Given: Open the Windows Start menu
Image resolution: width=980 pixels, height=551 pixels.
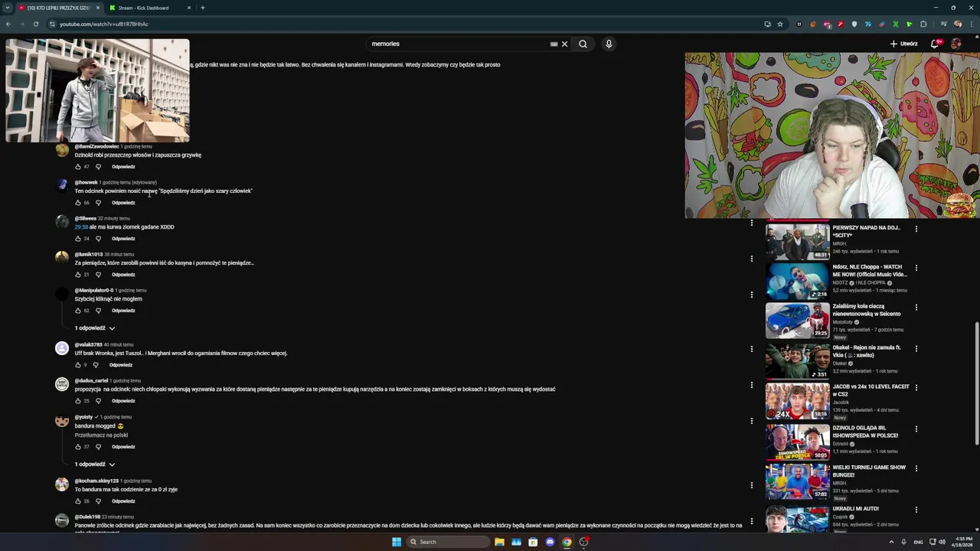Looking at the screenshot, I should tap(397, 542).
